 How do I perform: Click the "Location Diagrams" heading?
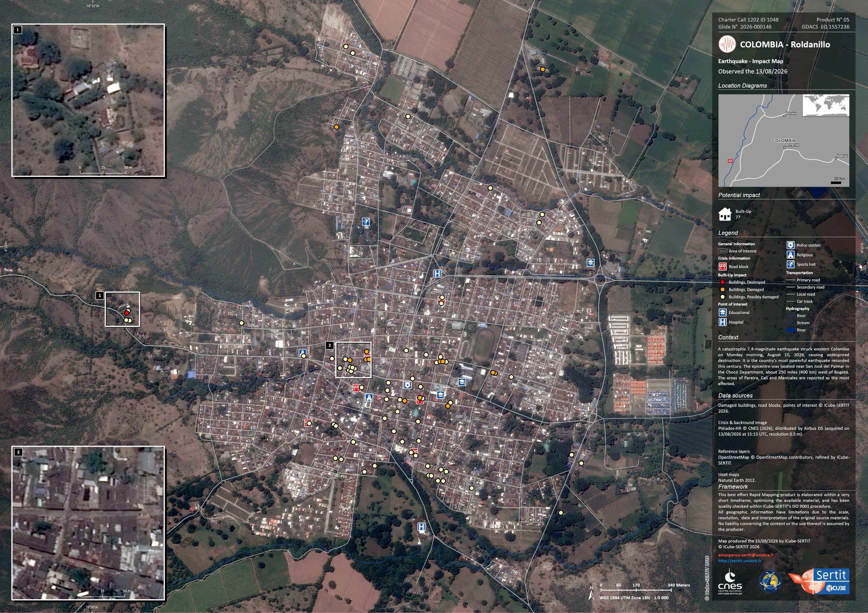click(742, 86)
